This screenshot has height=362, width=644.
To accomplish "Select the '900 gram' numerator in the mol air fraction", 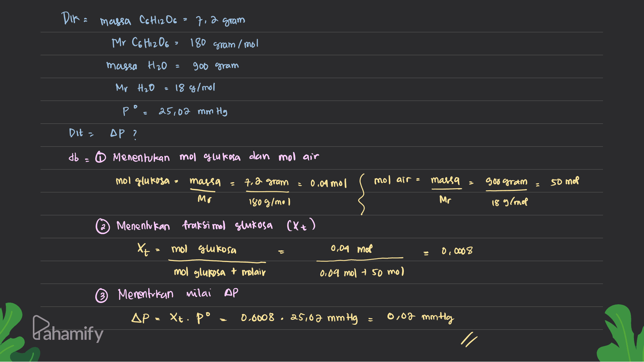I will click(x=506, y=182).
